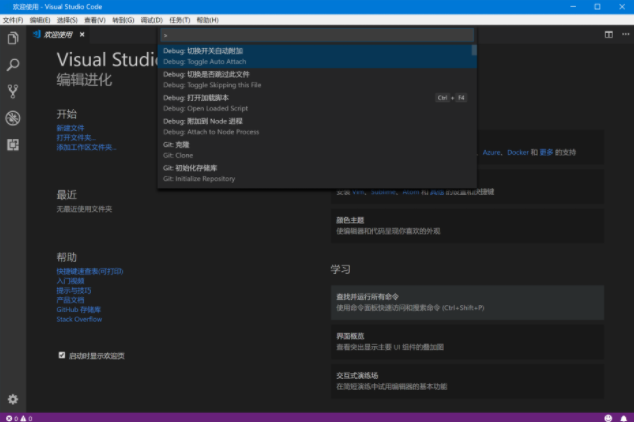
Task: Click errors and warnings count in status bar
Action: [19, 418]
